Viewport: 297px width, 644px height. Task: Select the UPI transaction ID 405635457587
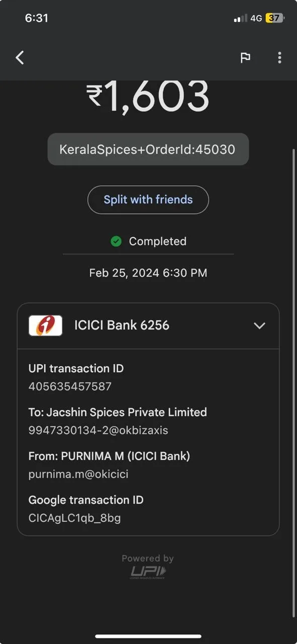[70, 386]
